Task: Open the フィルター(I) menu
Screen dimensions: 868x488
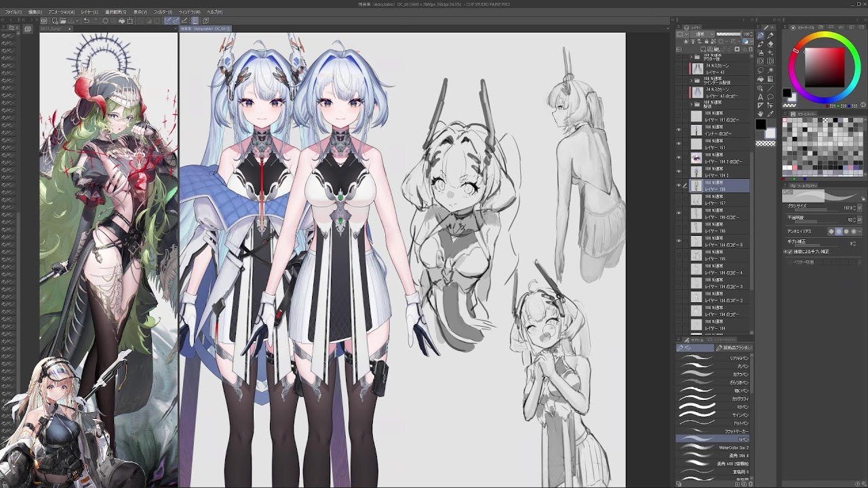Action: pyautogui.click(x=163, y=12)
